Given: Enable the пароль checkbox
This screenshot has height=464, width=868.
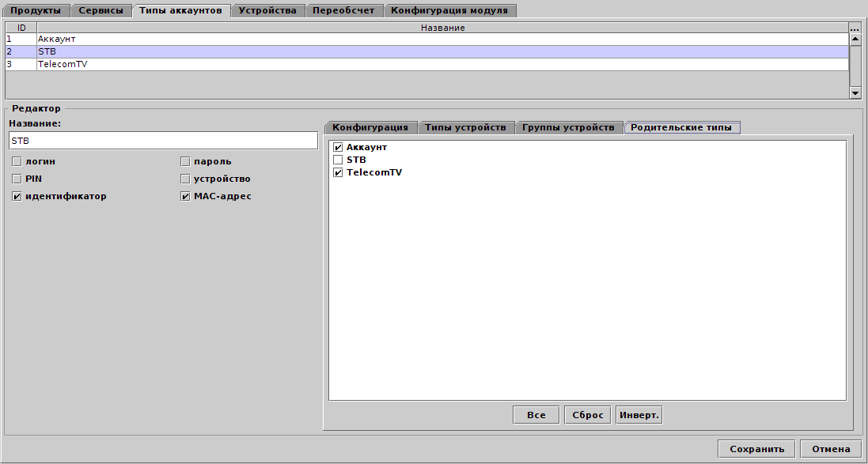Looking at the screenshot, I should tap(186, 161).
